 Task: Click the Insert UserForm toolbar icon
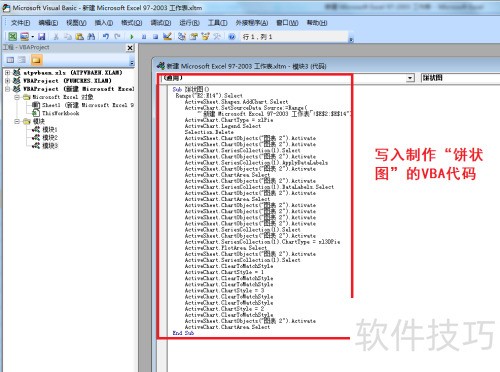tap(24, 36)
